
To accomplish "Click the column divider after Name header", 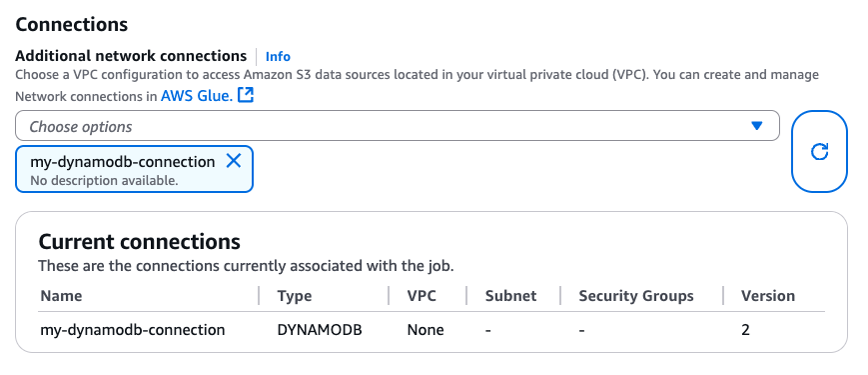I will [x=259, y=296].
